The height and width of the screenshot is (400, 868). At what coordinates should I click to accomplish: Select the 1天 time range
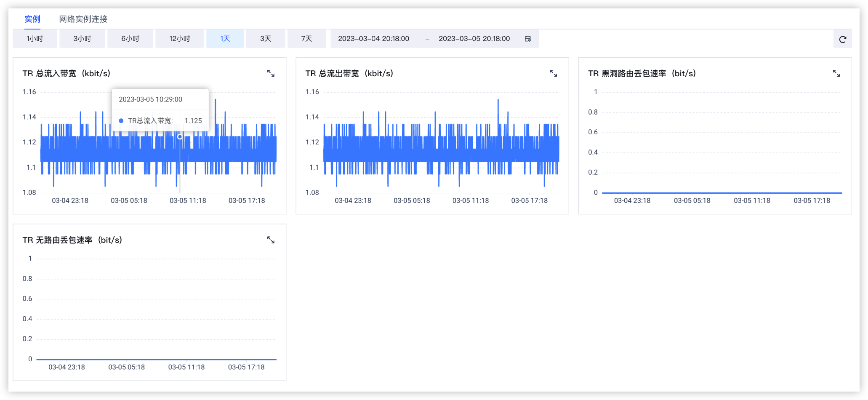click(225, 39)
